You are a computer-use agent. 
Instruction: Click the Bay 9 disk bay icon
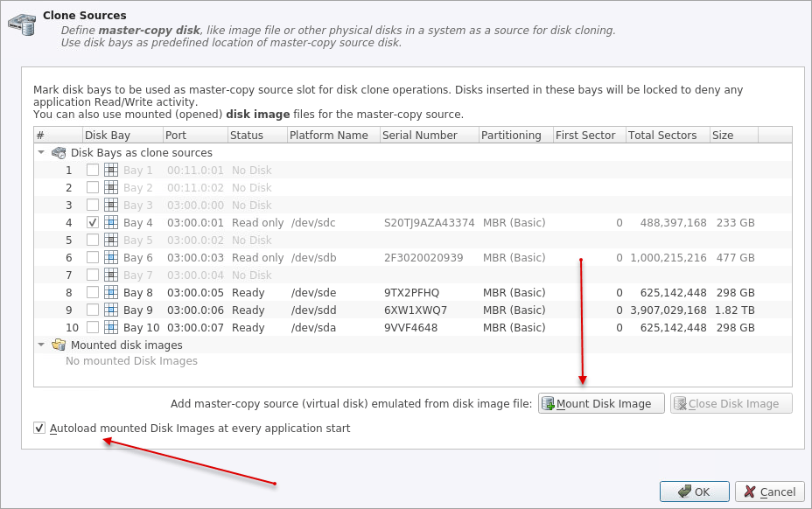[111, 310]
